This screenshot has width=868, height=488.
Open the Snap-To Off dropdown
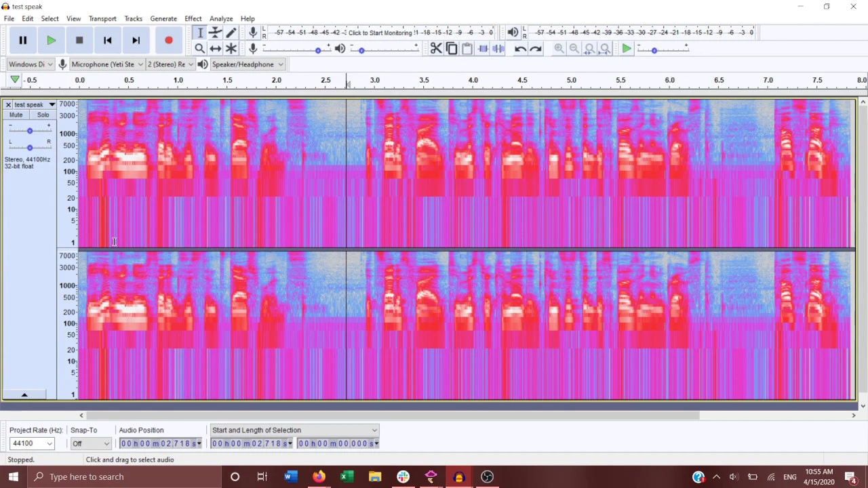click(91, 443)
